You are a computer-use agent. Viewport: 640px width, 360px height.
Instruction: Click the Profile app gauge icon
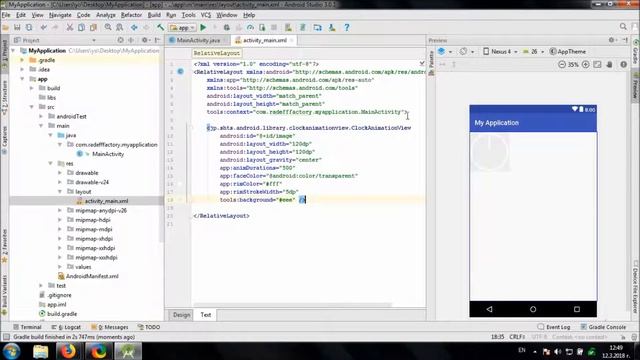click(250, 27)
